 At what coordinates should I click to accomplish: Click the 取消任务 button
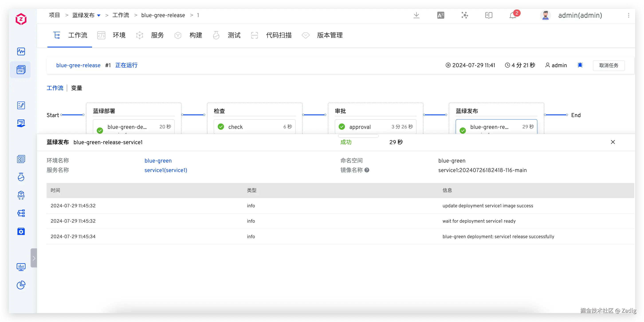pyautogui.click(x=609, y=65)
